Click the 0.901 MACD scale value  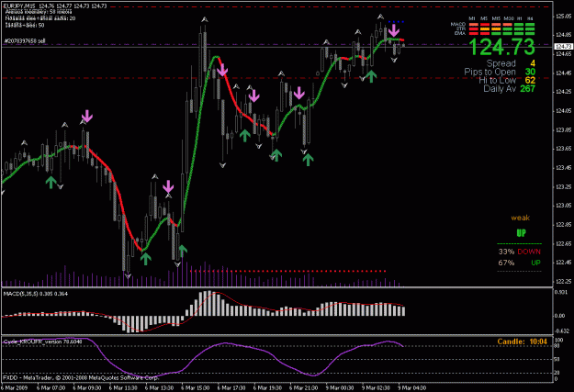click(x=561, y=292)
